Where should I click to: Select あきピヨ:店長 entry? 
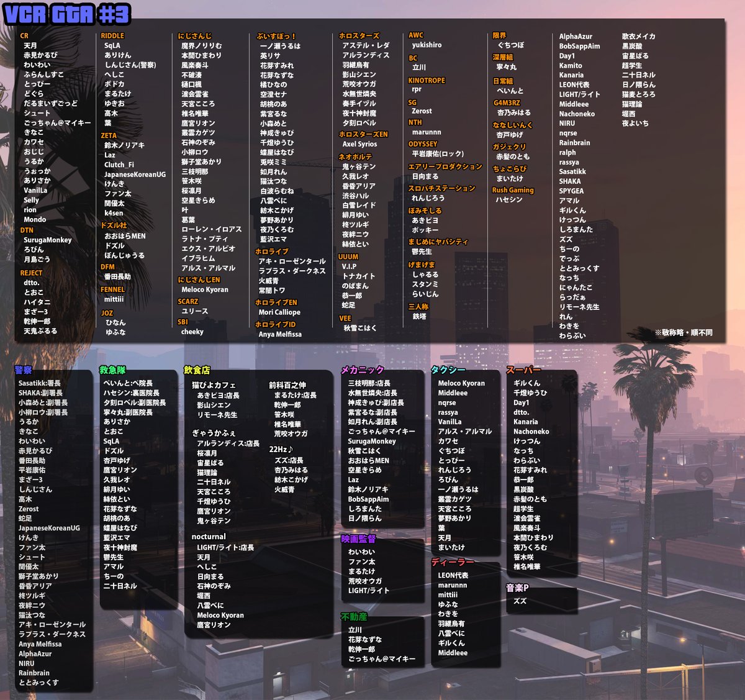pos(218,396)
